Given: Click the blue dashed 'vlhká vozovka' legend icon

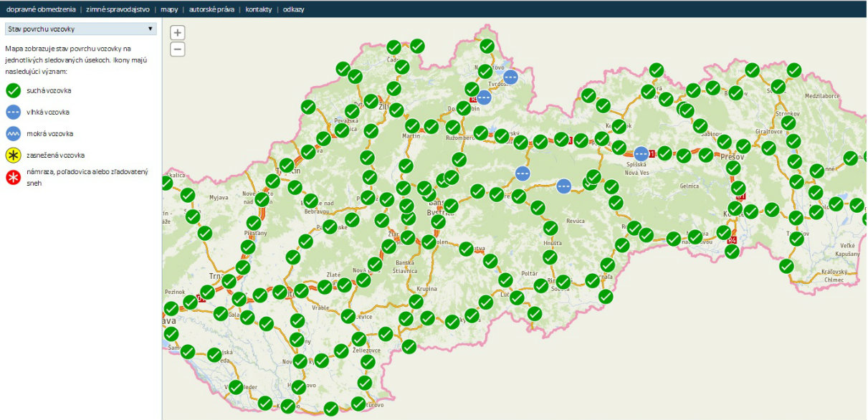Looking at the screenshot, I should 14,113.
